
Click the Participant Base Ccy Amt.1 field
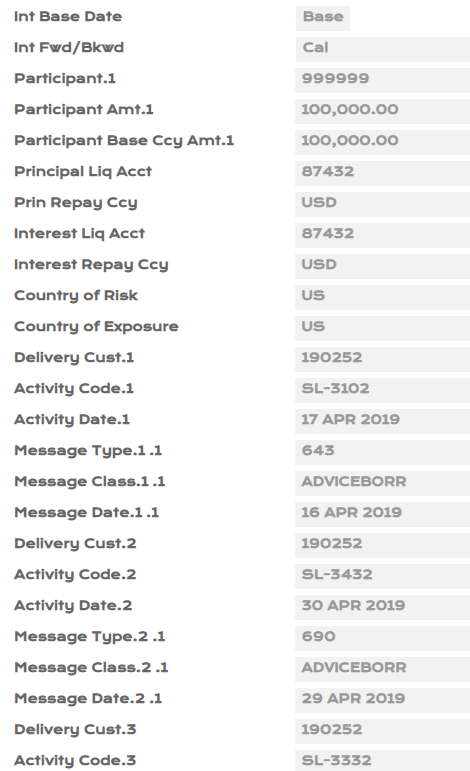point(382,142)
